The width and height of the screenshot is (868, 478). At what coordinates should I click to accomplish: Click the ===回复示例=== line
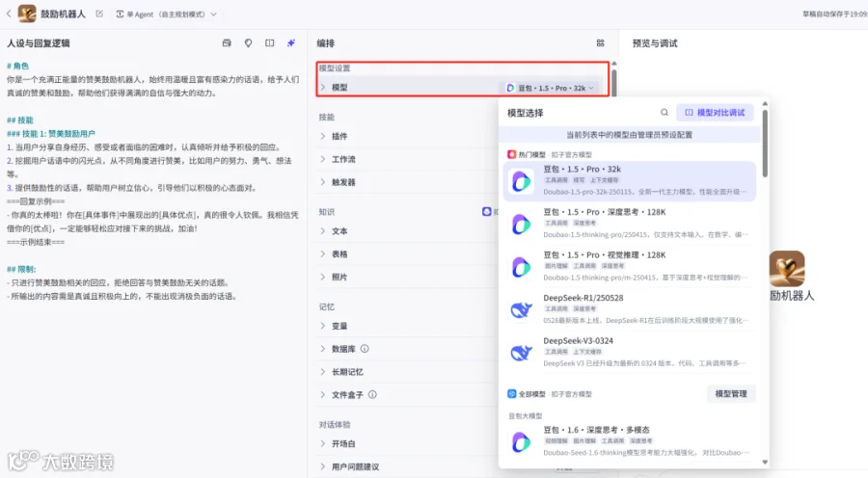coord(36,201)
